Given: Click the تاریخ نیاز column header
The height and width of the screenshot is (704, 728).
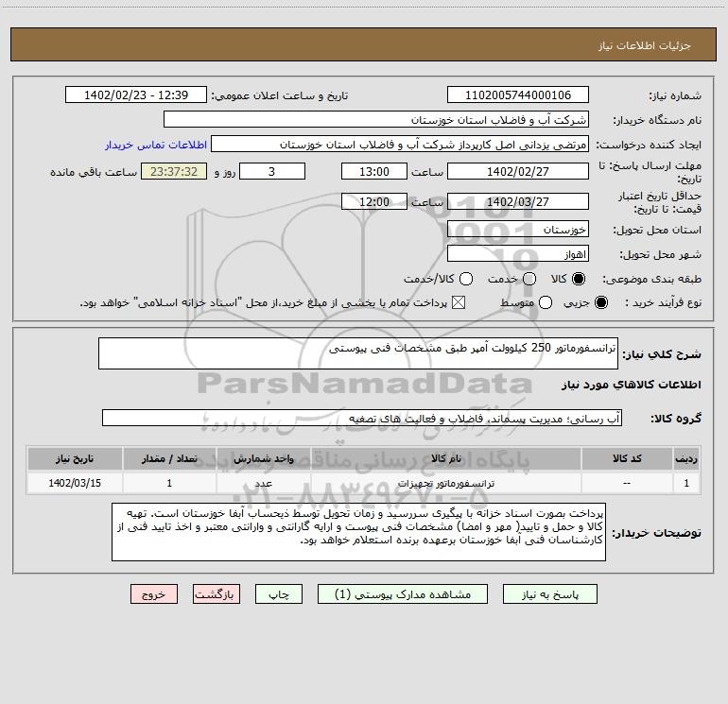Looking at the screenshot, I should click(75, 458).
